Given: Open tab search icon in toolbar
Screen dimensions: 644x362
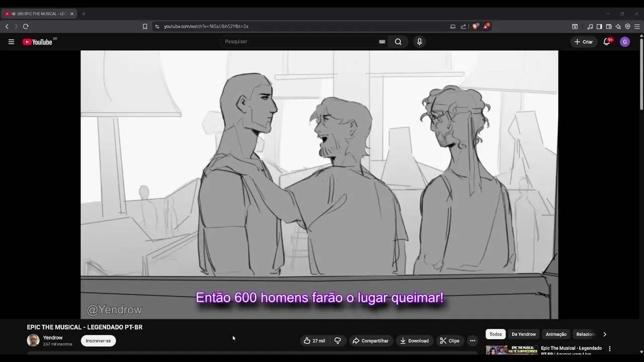Looking at the screenshot, I should [575, 27].
